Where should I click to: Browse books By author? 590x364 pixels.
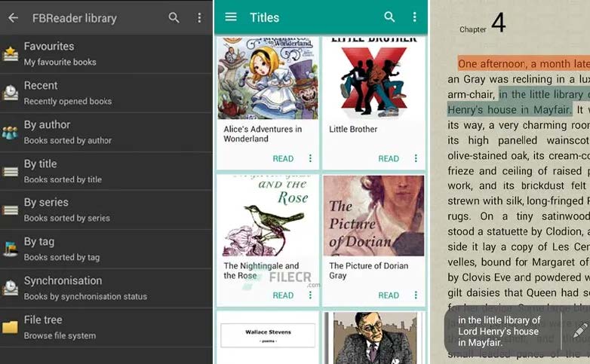click(x=106, y=132)
